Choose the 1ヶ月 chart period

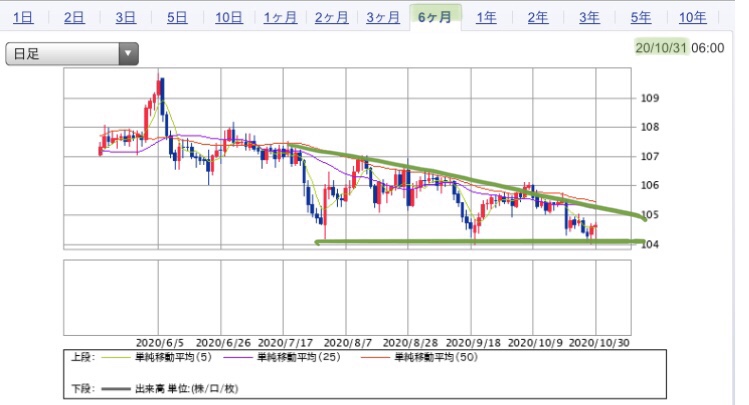pyautogui.click(x=280, y=18)
